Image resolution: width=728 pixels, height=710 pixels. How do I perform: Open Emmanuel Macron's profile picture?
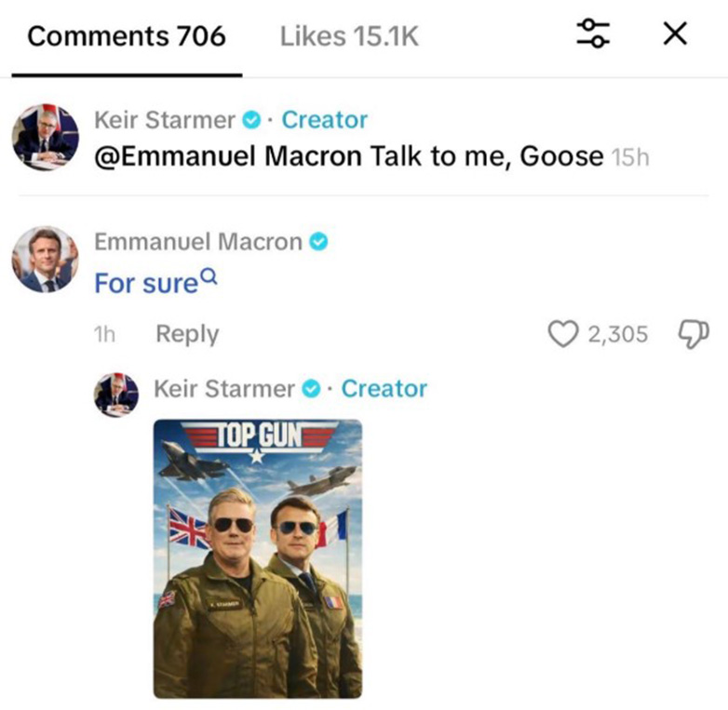coord(45,259)
